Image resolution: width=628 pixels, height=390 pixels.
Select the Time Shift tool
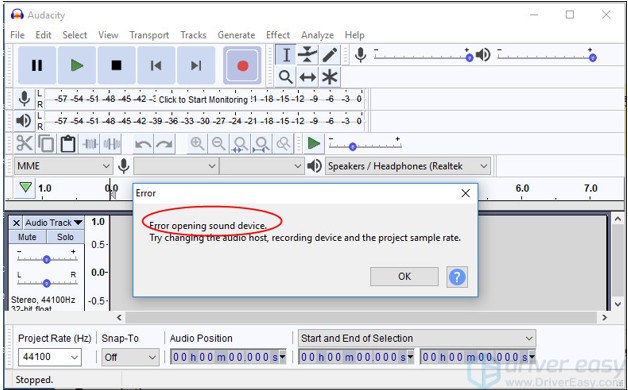pos(307,76)
